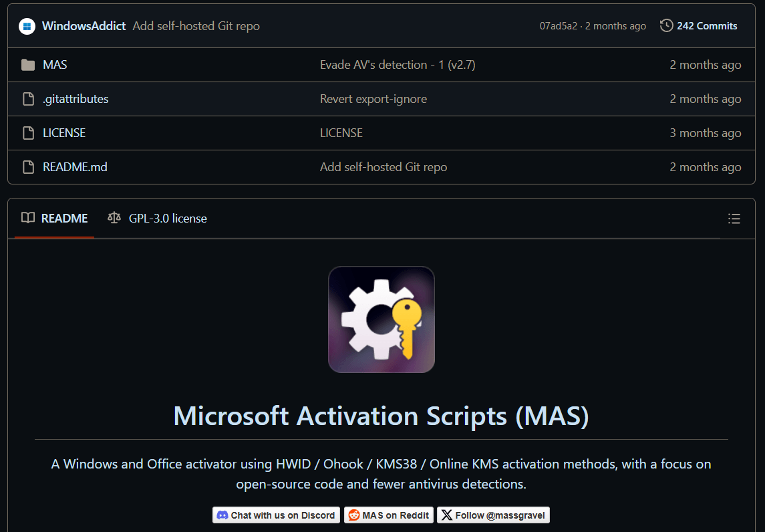
Task: Click the MAS folder icon
Action: [x=28, y=65]
